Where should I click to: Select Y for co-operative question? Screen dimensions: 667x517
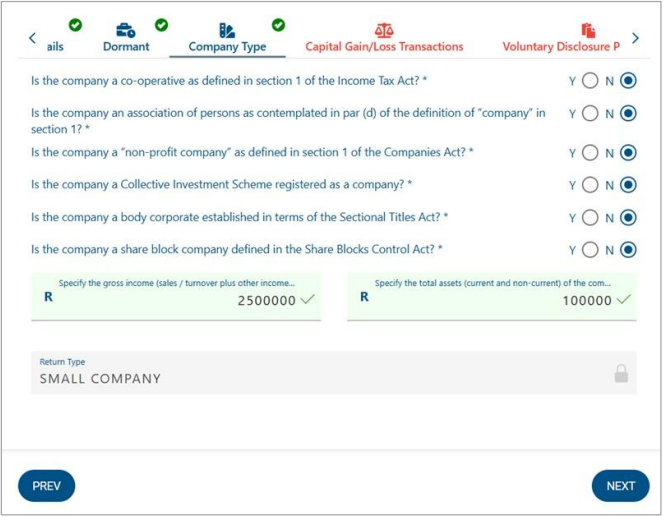coord(590,81)
